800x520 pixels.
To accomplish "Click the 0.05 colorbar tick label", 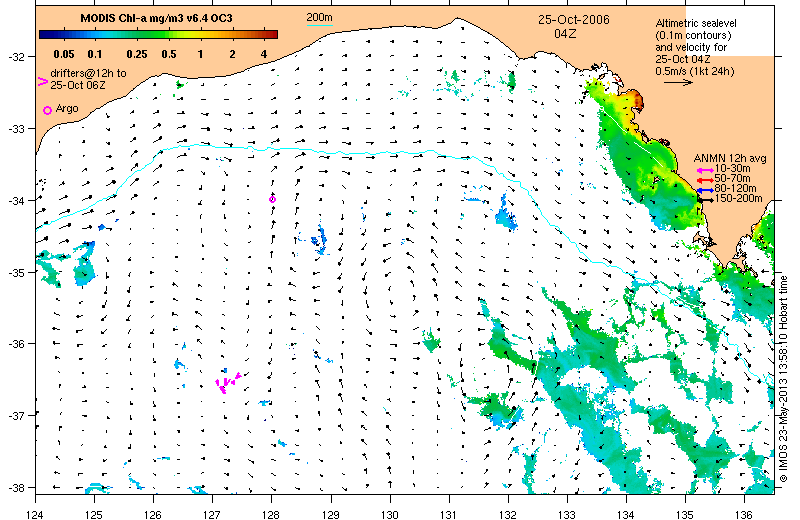I will point(64,54).
